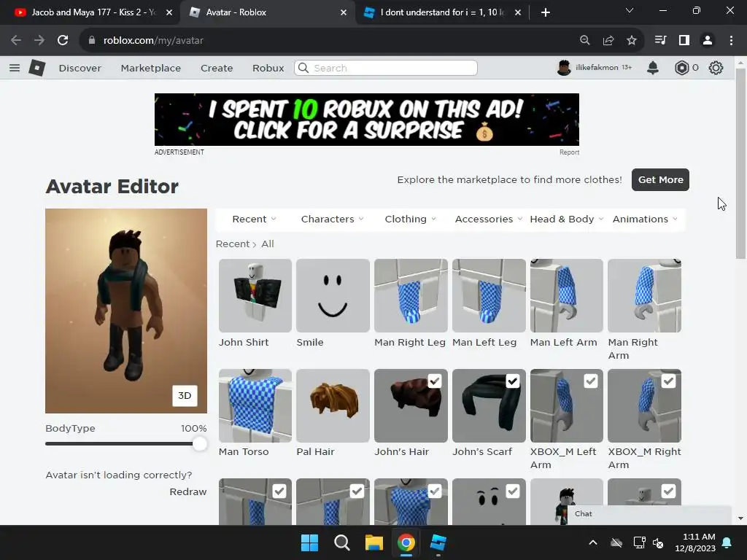Image resolution: width=747 pixels, height=560 pixels.
Task: Uncheck the John's Scarf item
Action: point(513,381)
